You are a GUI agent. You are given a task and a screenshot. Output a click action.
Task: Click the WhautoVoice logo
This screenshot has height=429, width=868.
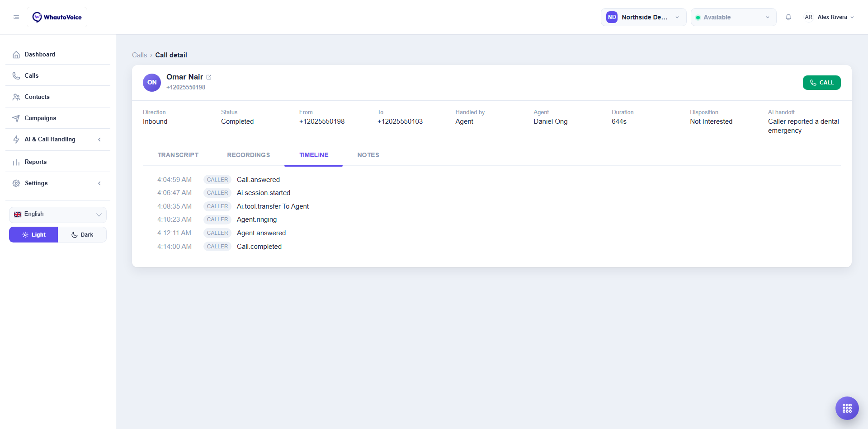coord(57,17)
